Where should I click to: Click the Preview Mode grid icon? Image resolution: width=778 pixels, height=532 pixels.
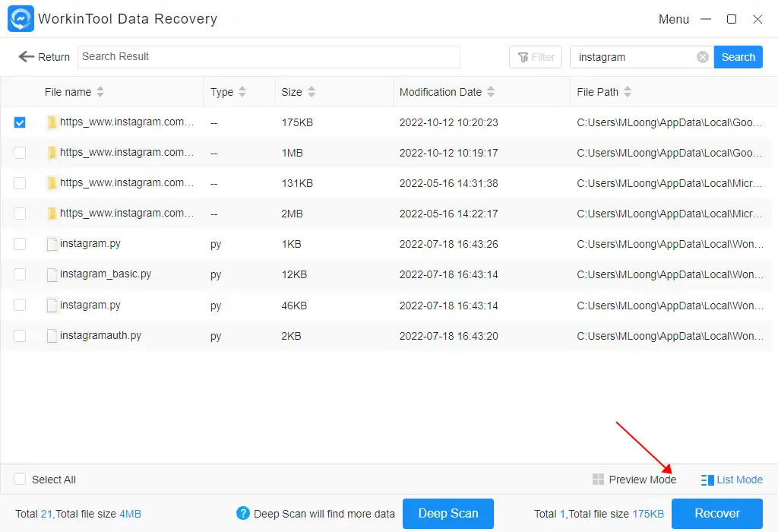point(598,480)
